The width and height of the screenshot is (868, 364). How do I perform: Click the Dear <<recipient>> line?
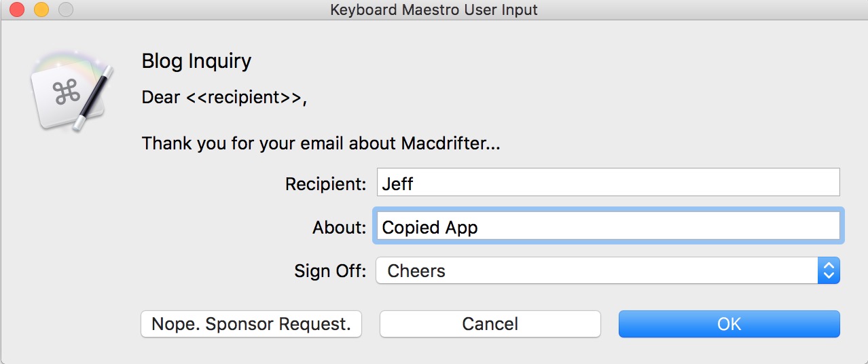point(224,97)
